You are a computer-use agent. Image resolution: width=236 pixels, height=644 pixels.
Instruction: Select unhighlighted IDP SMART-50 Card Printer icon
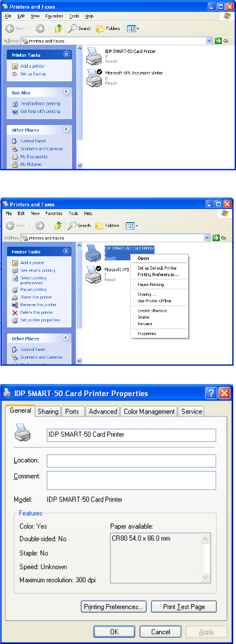(x=94, y=57)
